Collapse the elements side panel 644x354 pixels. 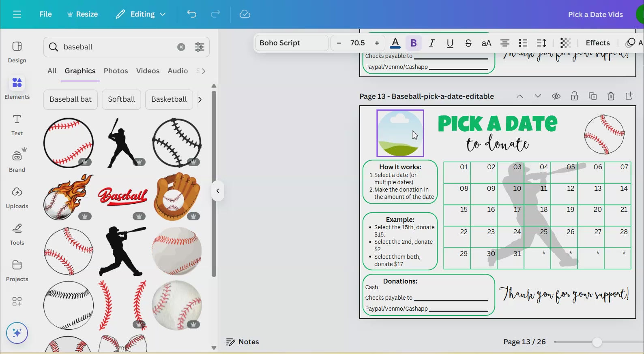pos(218,191)
